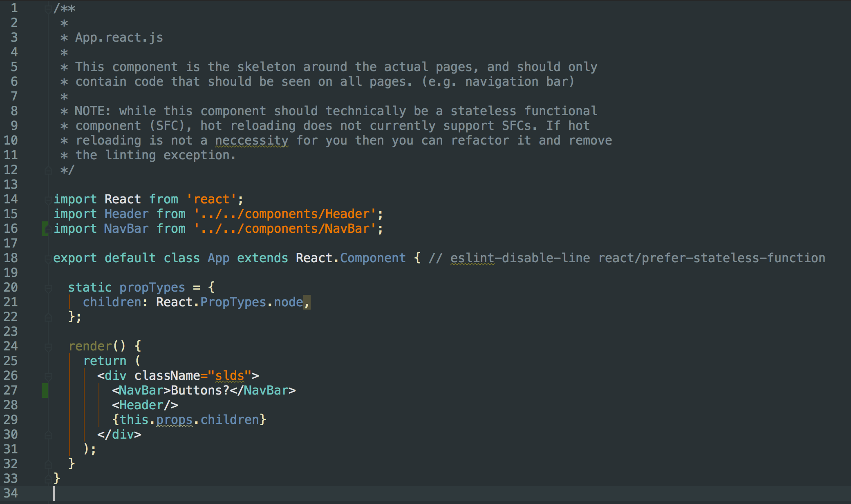Click the misspelled word 'neccessity' in the comment
The image size is (851, 504).
point(251,140)
